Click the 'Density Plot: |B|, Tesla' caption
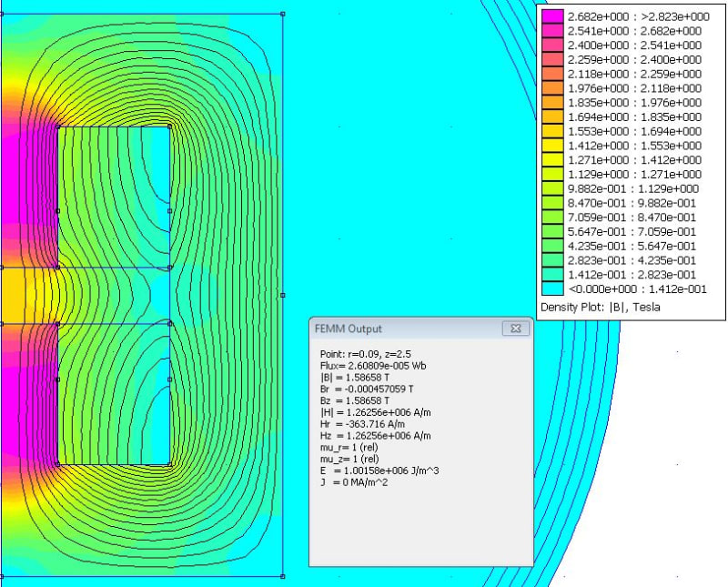 click(601, 307)
